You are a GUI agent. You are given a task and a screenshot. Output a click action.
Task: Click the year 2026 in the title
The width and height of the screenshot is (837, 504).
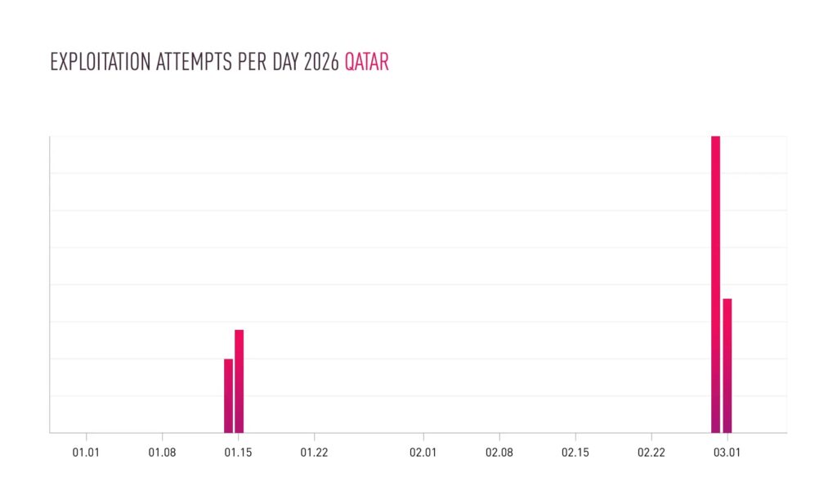pos(321,63)
